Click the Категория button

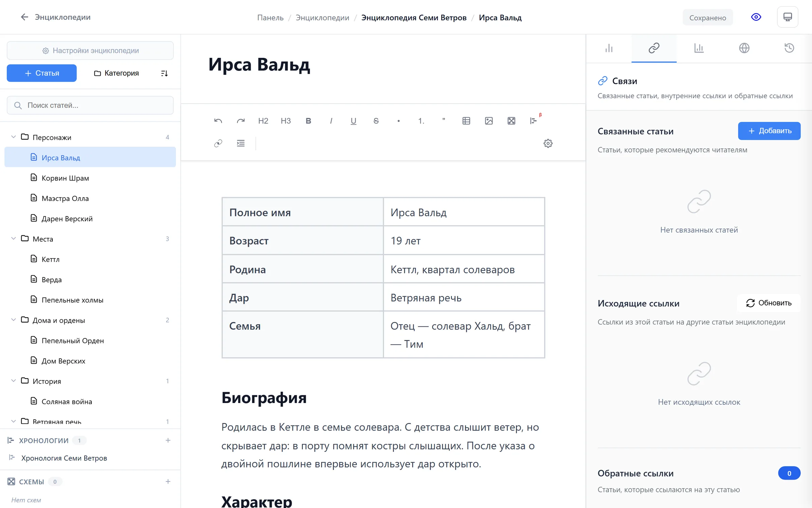(116, 73)
